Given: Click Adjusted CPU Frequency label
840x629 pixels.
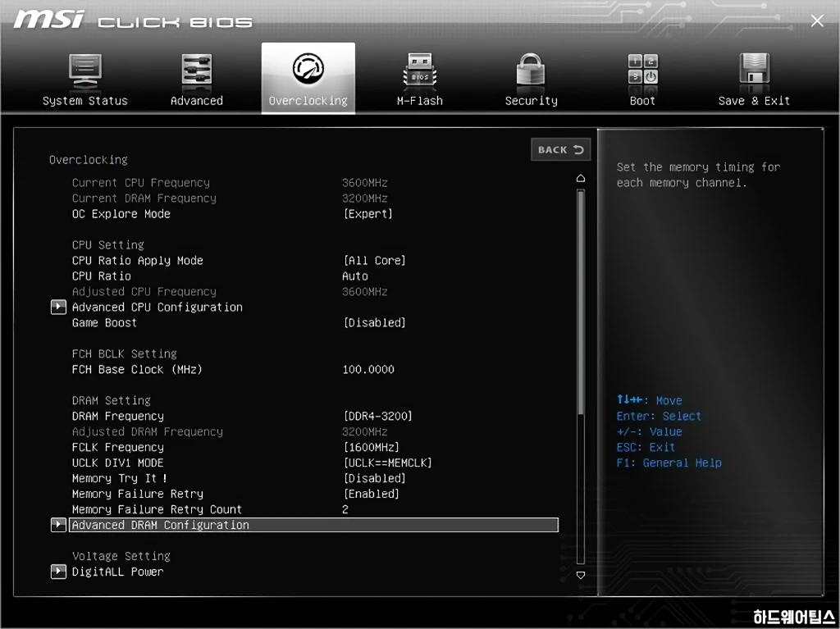Looking at the screenshot, I should pos(144,291).
